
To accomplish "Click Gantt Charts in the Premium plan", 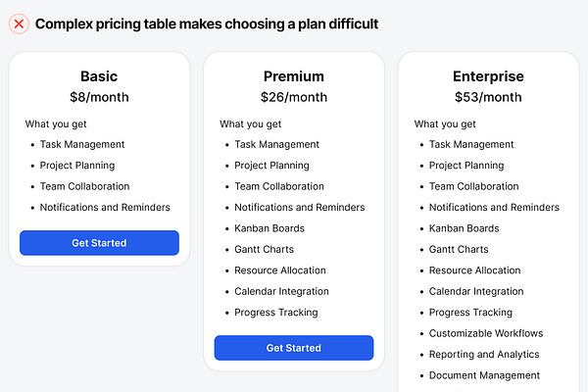I will (x=264, y=250).
